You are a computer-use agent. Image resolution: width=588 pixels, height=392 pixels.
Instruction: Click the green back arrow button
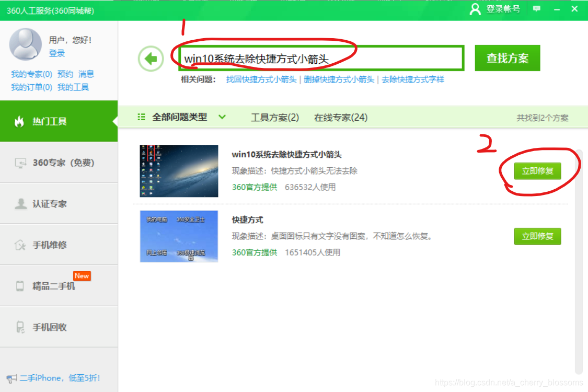point(151,59)
